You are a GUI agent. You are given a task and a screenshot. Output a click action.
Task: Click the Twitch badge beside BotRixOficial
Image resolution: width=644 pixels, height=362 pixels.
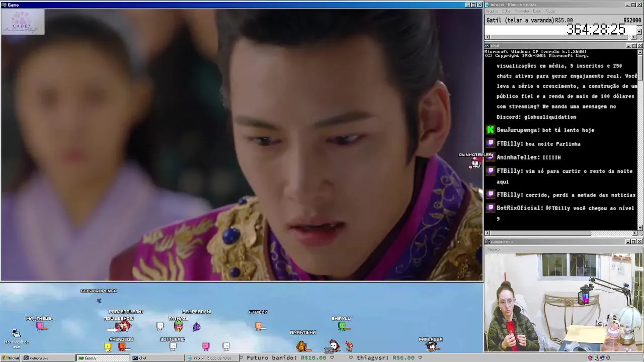pyautogui.click(x=491, y=208)
